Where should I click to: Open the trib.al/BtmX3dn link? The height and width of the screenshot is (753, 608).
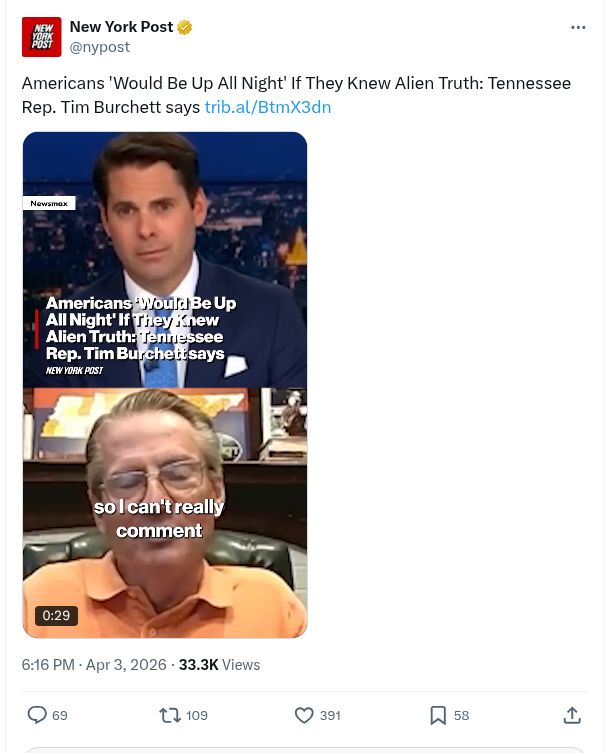coord(268,107)
